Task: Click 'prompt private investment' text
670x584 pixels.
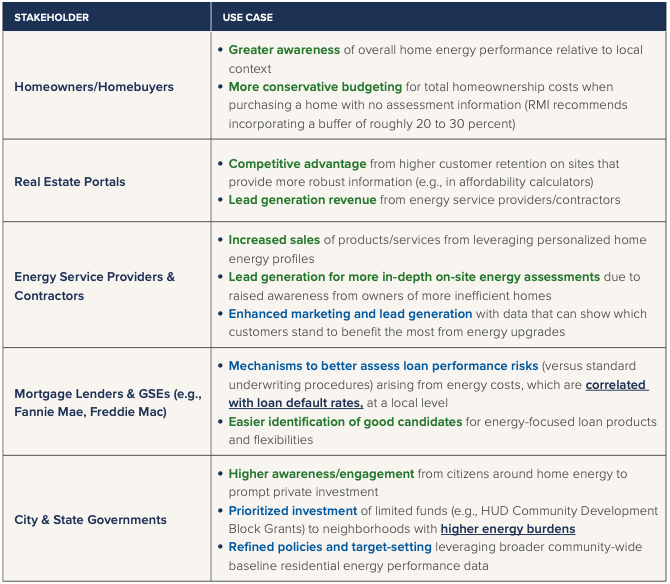Action: [303, 492]
